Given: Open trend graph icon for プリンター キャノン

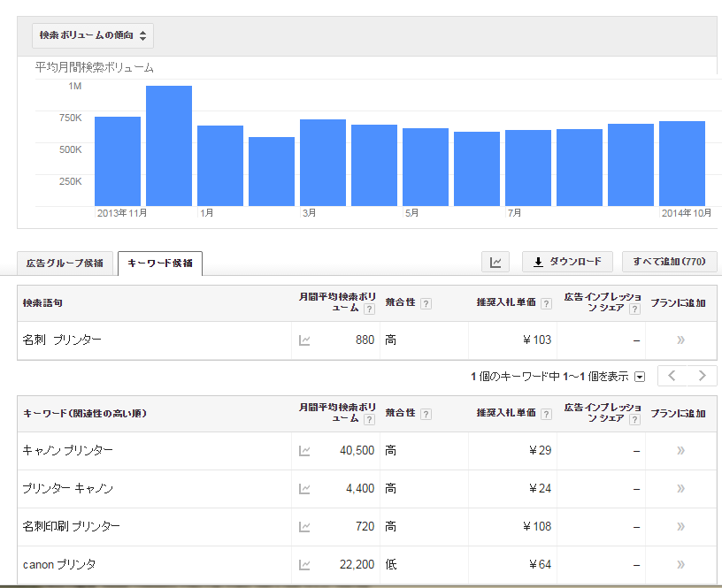Looking at the screenshot, I should (x=305, y=488).
